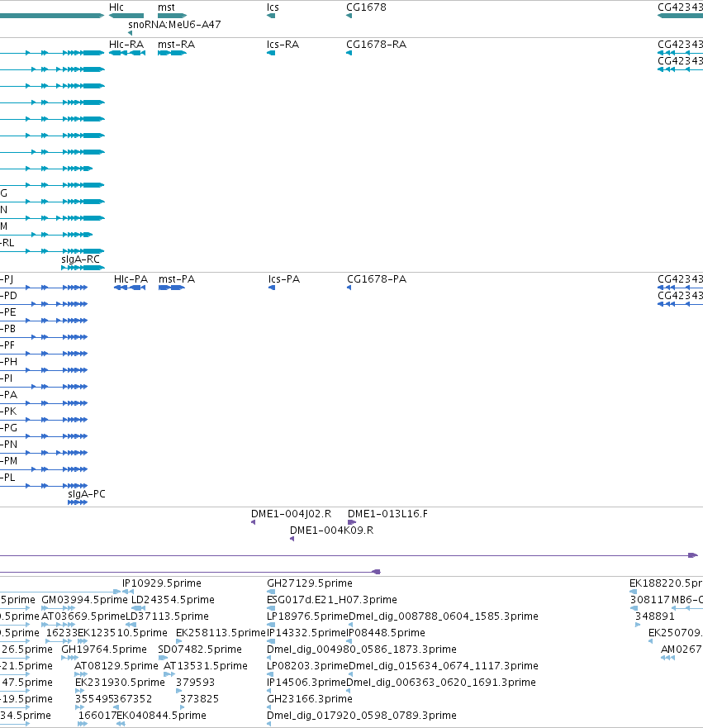The width and height of the screenshot is (703, 728).
Task: Click the IP10929.5prime EST label
Action: (x=161, y=583)
